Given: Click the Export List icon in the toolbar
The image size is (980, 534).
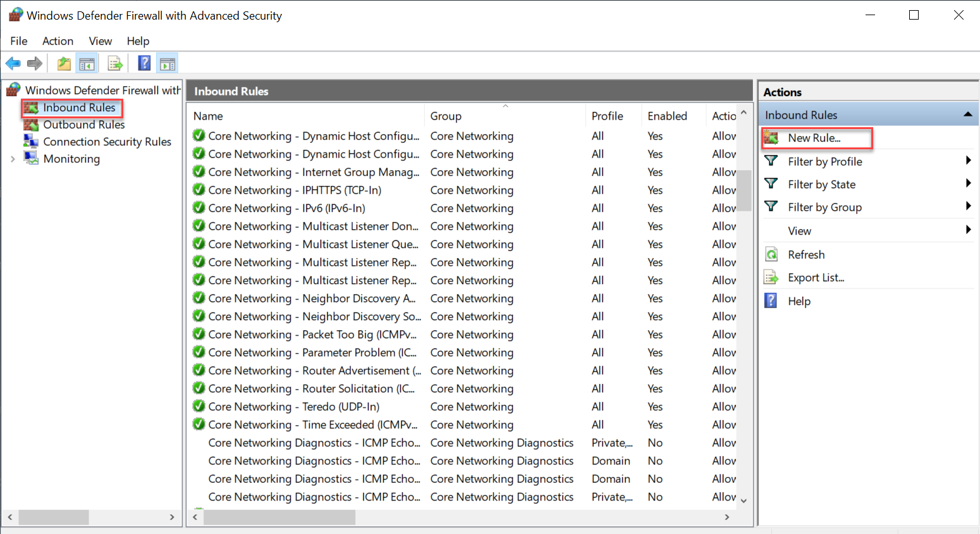Looking at the screenshot, I should (115, 63).
